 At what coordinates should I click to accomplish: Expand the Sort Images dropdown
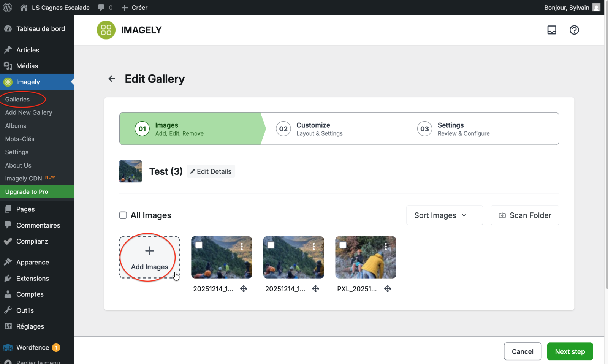pos(444,215)
